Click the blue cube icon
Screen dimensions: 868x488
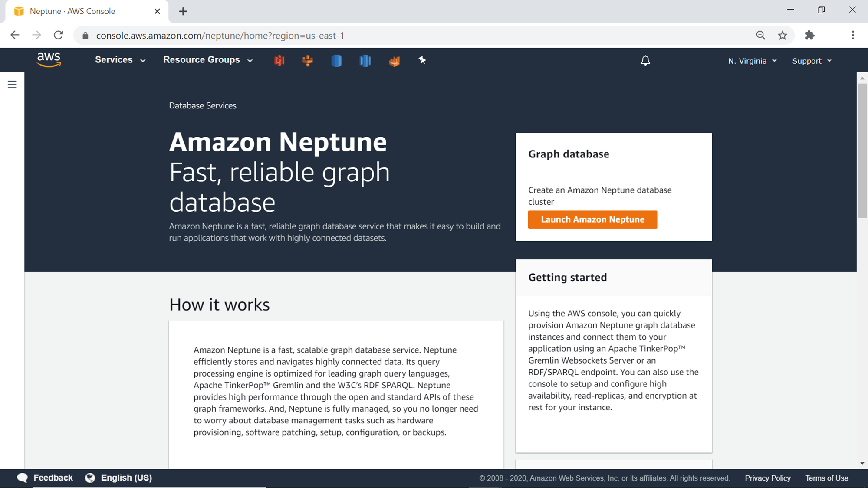click(336, 61)
